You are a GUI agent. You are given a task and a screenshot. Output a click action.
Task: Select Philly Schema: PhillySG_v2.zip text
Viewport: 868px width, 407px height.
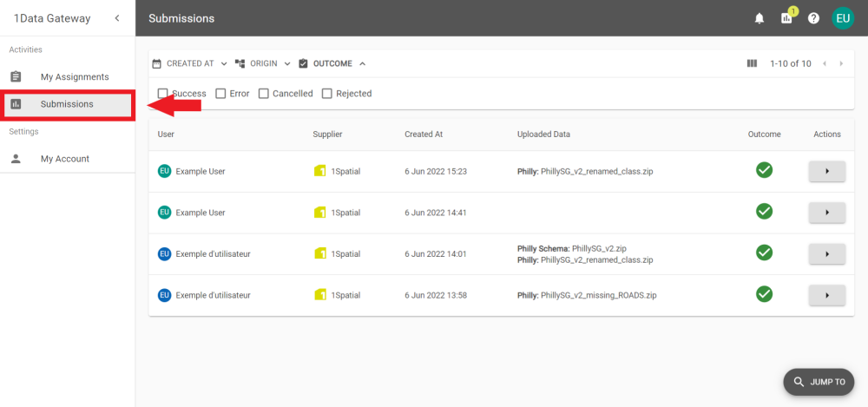[x=571, y=248]
